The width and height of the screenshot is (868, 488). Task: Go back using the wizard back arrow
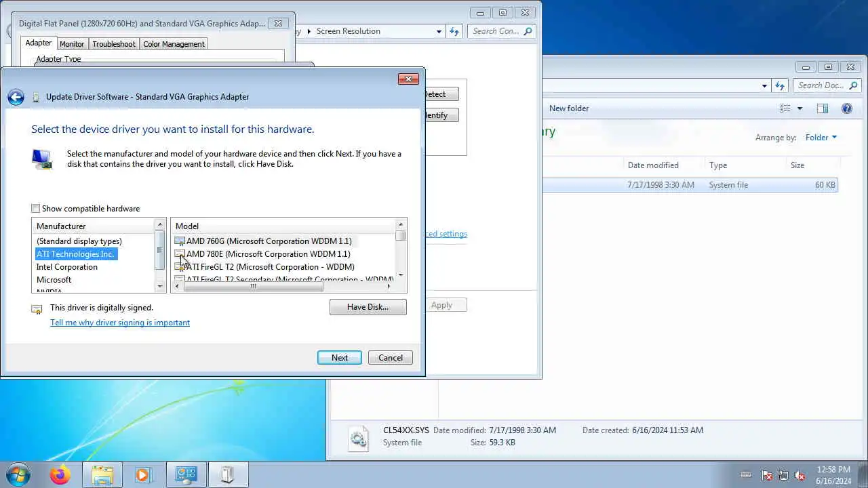[x=16, y=97]
